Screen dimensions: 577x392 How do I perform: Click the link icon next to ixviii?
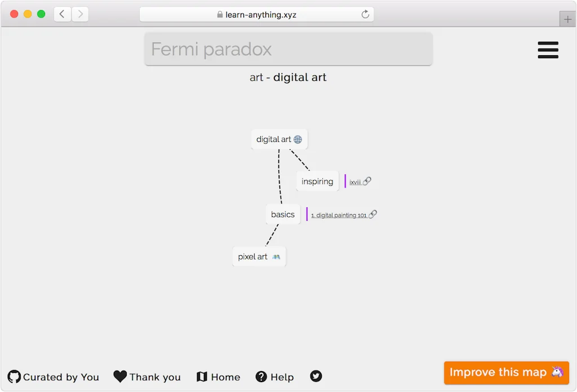368,181
